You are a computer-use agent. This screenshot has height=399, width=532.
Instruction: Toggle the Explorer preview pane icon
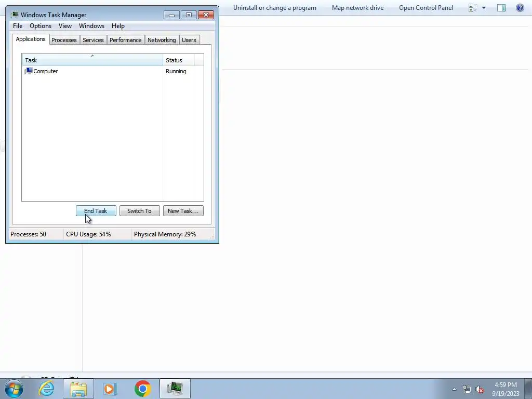(501, 8)
